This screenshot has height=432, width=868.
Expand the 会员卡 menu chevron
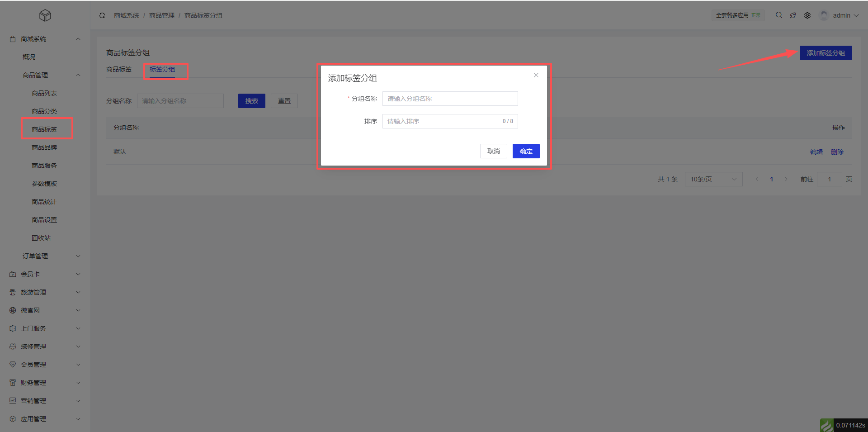click(78, 274)
